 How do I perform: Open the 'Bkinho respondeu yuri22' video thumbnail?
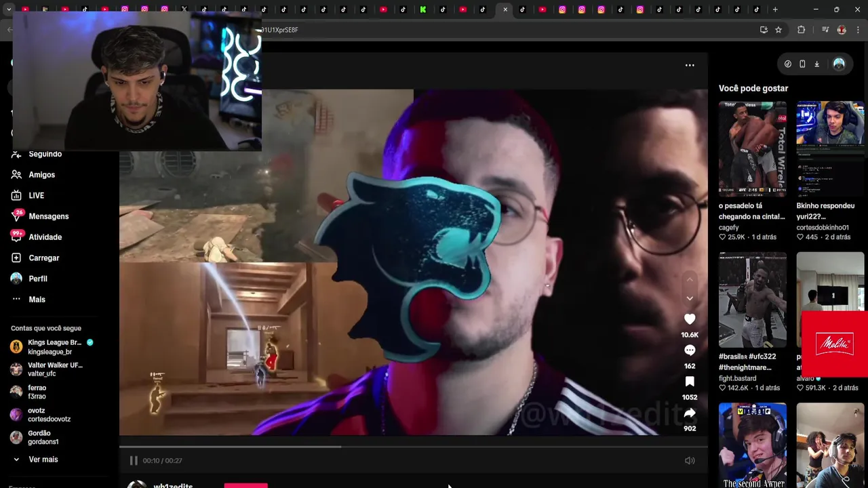[830, 149]
